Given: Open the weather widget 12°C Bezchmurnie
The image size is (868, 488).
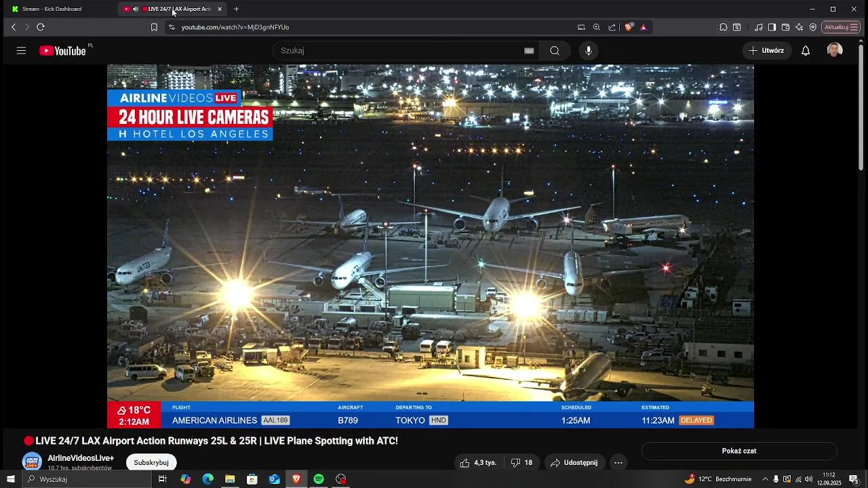Looking at the screenshot, I should (x=717, y=479).
